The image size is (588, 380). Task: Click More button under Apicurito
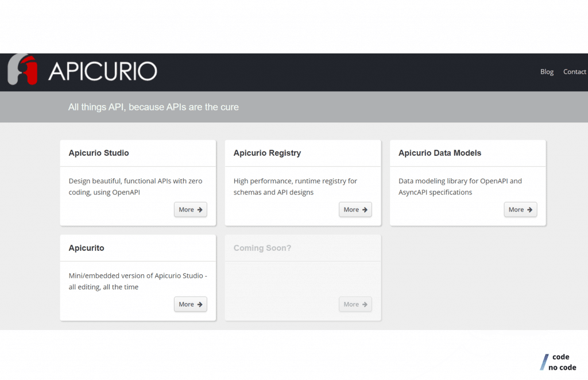[191, 304]
